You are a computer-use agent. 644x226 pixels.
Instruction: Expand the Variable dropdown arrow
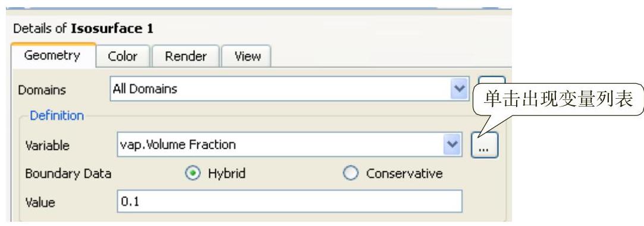[452, 145]
